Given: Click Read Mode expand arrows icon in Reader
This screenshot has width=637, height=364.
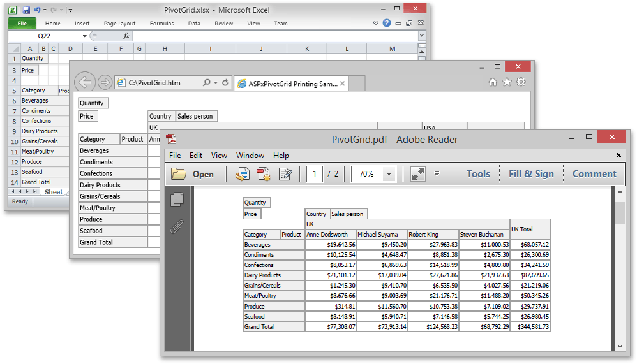Looking at the screenshot, I should click(417, 174).
